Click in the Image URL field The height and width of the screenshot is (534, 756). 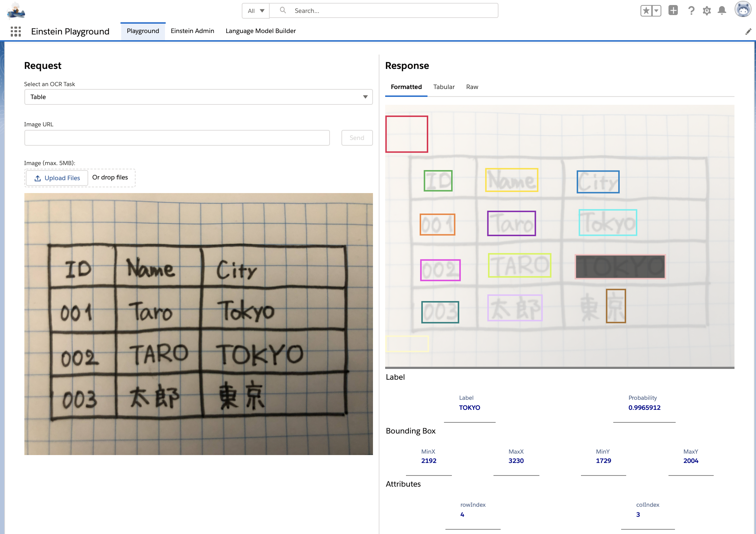(x=177, y=138)
